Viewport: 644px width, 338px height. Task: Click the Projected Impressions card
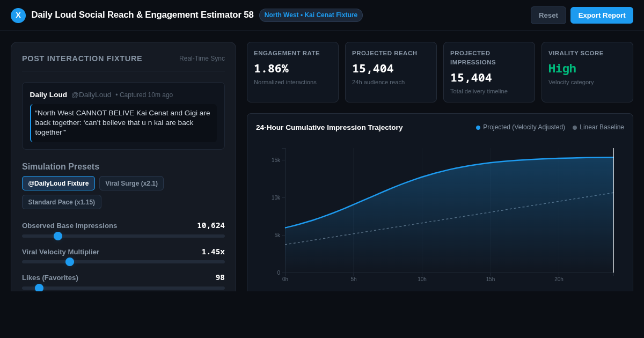tap(489, 72)
